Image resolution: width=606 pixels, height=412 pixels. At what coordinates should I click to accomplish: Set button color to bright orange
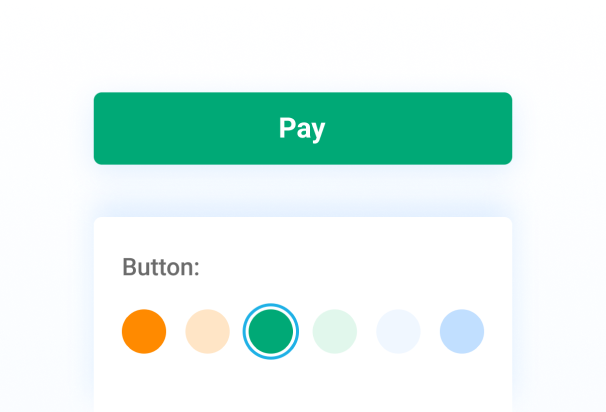pos(144,331)
